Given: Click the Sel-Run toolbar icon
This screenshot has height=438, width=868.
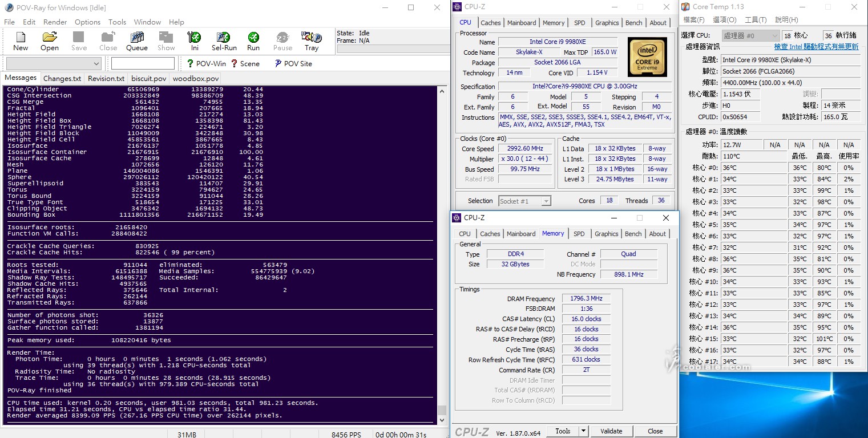Looking at the screenshot, I should coord(224,41).
